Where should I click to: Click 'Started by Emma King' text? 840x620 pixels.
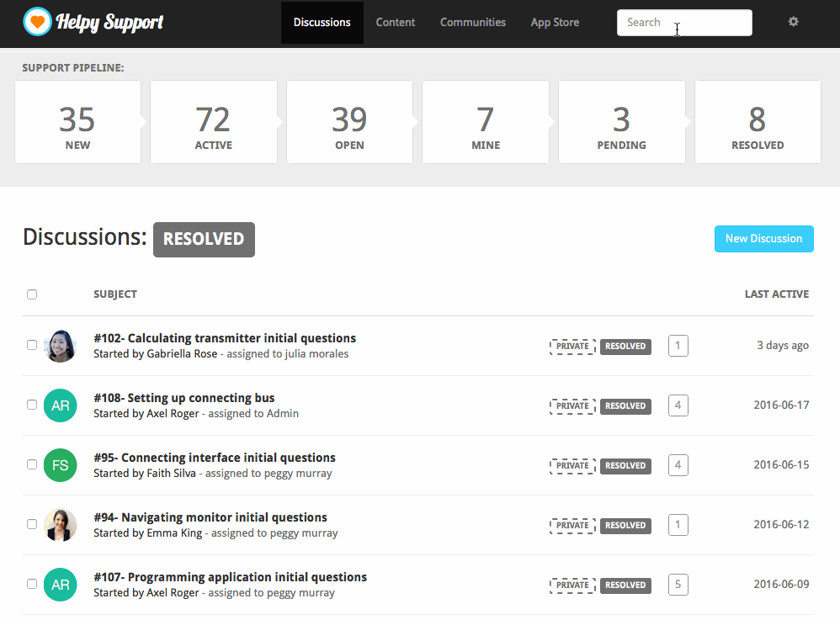[x=148, y=533]
